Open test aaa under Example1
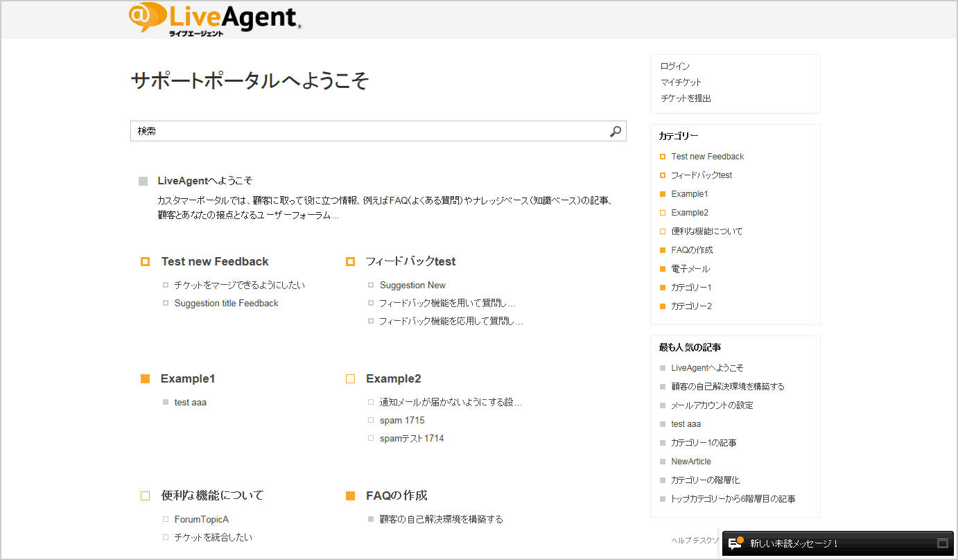The width and height of the screenshot is (958, 560). pyautogui.click(x=191, y=402)
